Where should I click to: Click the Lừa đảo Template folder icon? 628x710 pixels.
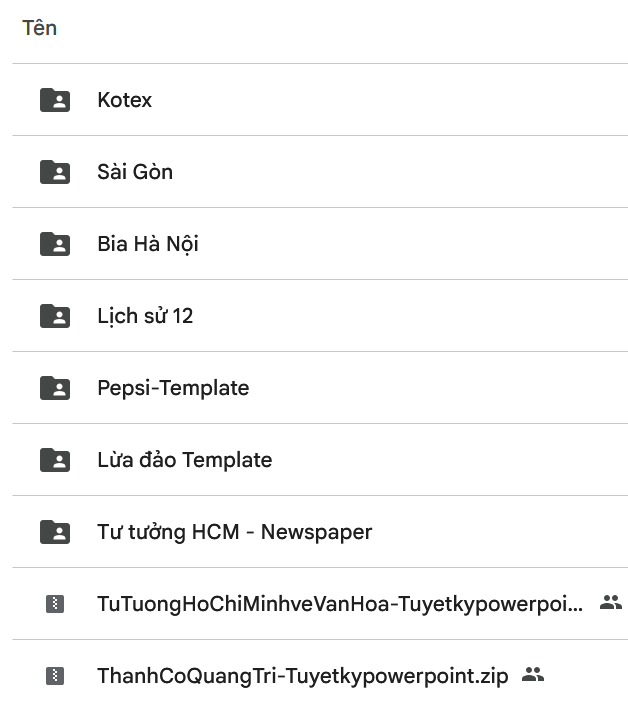[55, 460]
